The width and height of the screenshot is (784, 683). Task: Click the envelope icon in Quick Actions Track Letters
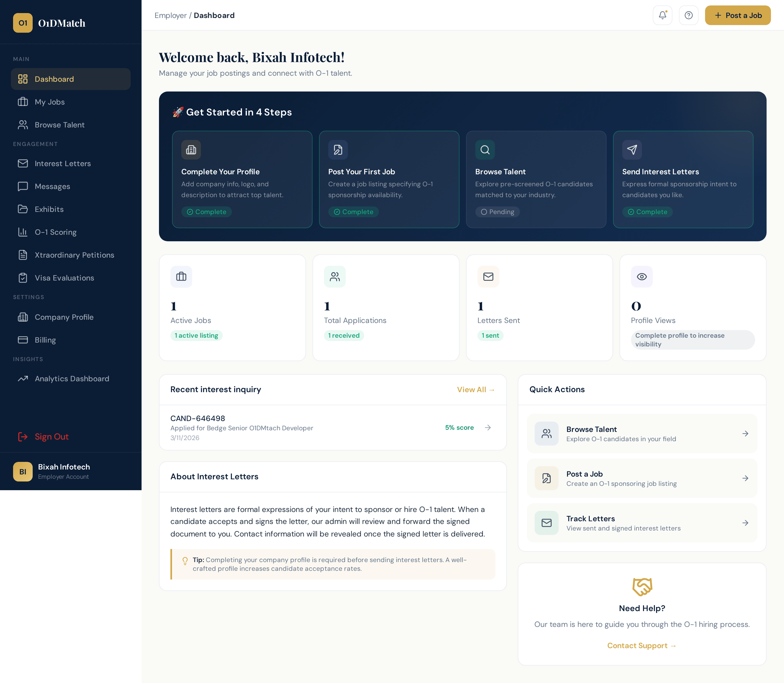(x=547, y=523)
